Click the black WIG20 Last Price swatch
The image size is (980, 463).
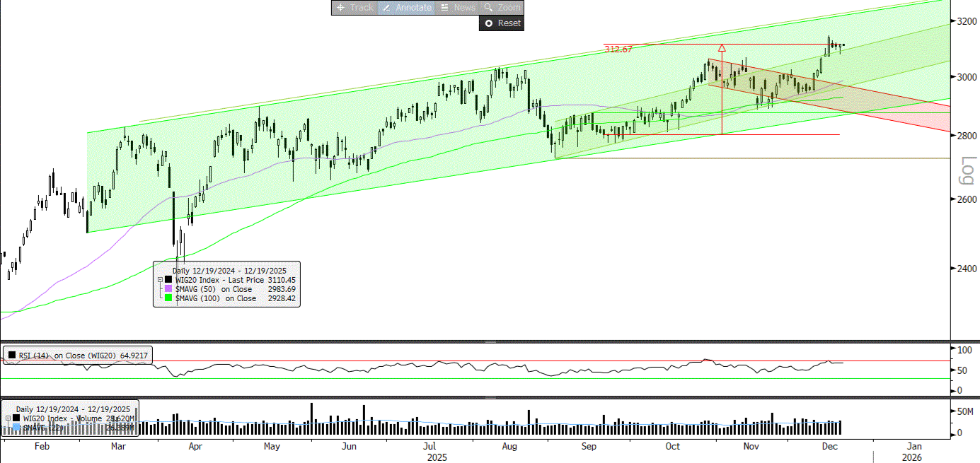[x=168, y=280]
